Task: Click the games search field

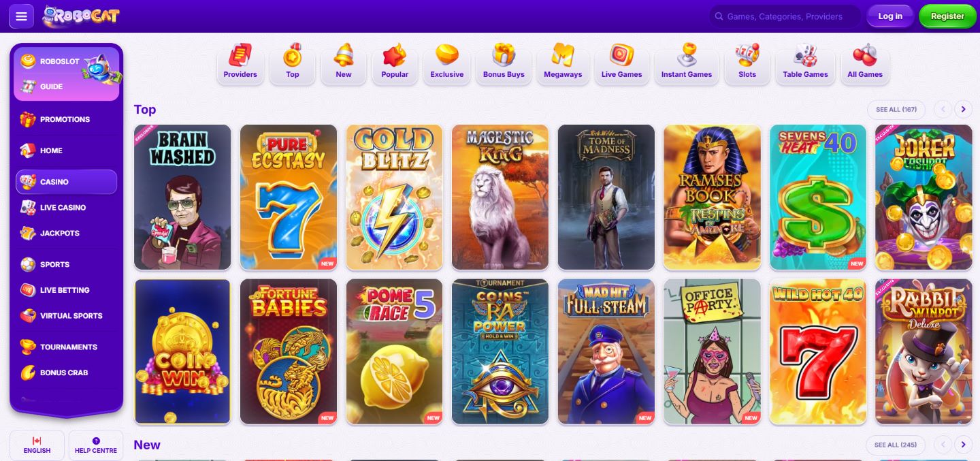Action: click(785, 16)
